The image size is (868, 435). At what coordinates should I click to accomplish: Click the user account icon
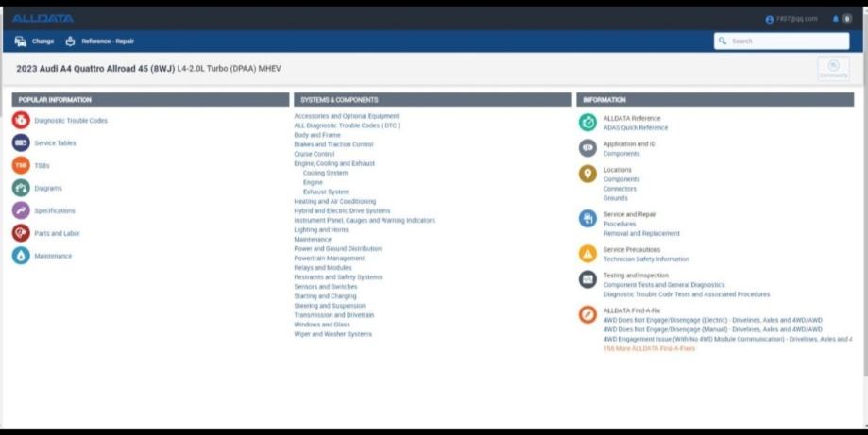(770, 20)
